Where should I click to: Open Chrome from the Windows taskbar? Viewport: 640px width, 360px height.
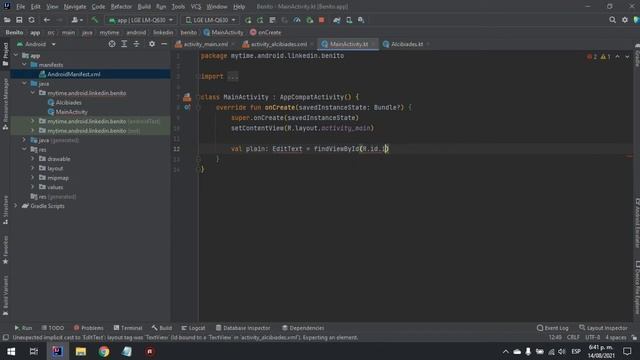(104, 351)
